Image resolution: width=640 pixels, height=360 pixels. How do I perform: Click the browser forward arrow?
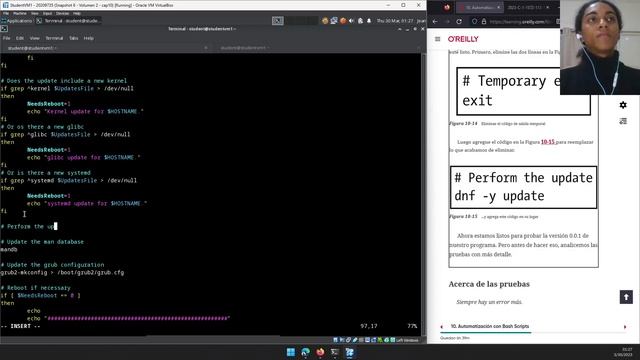[x=447, y=22]
